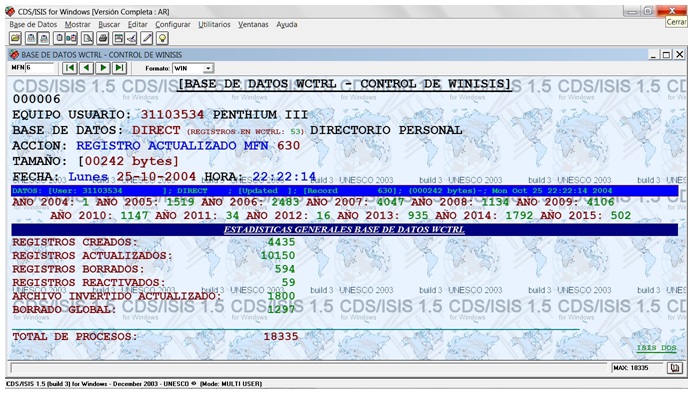
Task: Open the Base de Datos menu
Action: click(33, 24)
